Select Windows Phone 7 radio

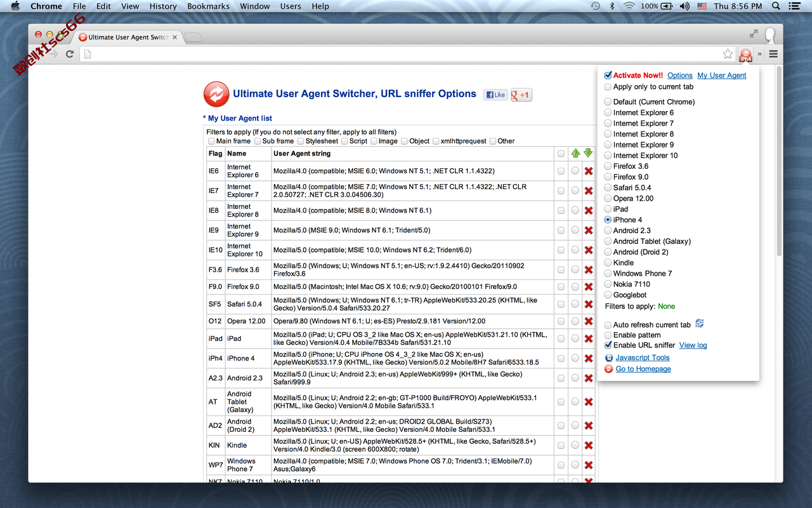pyautogui.click(x=608, y=274)
